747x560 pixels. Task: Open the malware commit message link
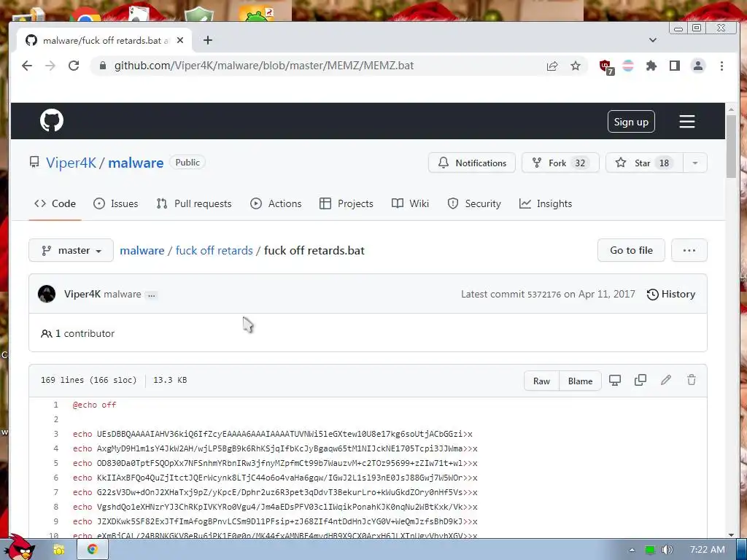click(123, 295)
